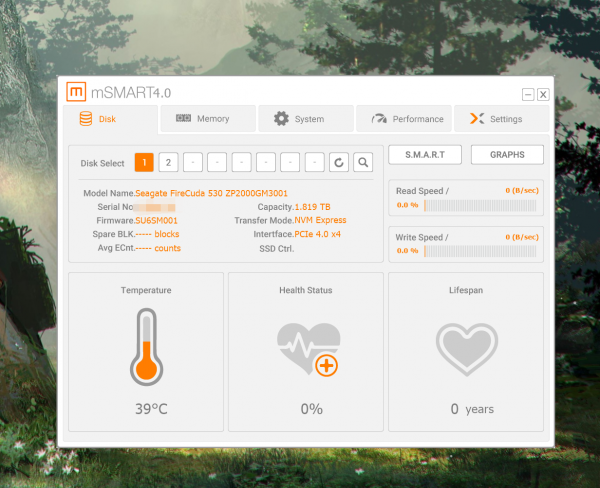This screenshot has width=600, height=488.
Task: Click the refresh disk list icon
Action: pos(339,162)
